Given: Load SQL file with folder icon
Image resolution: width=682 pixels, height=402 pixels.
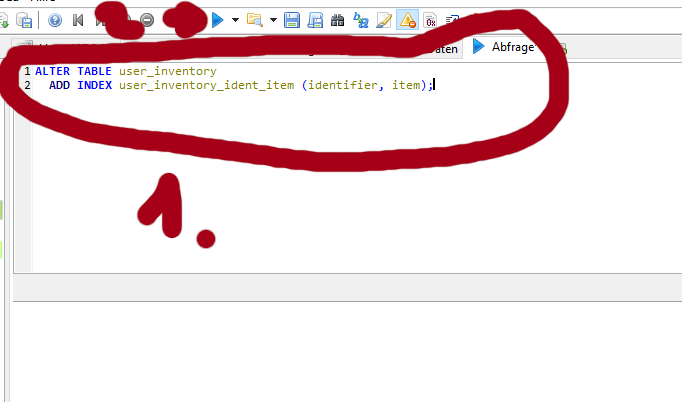Looking at the screenshot, I should [x=254, y=20].
